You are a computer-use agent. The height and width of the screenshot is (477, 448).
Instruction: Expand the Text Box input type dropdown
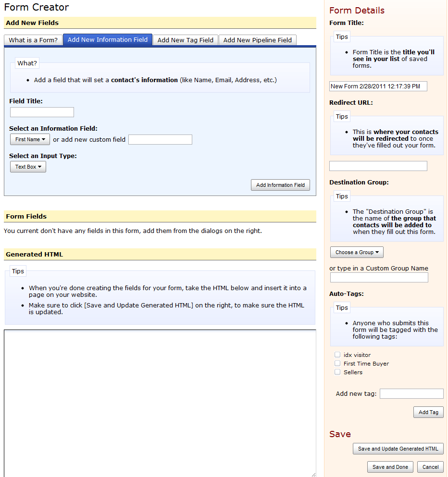tap(27, 167)
